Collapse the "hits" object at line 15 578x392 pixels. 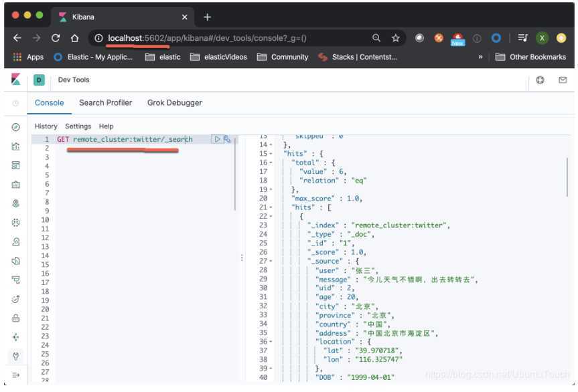pos(271,154)
